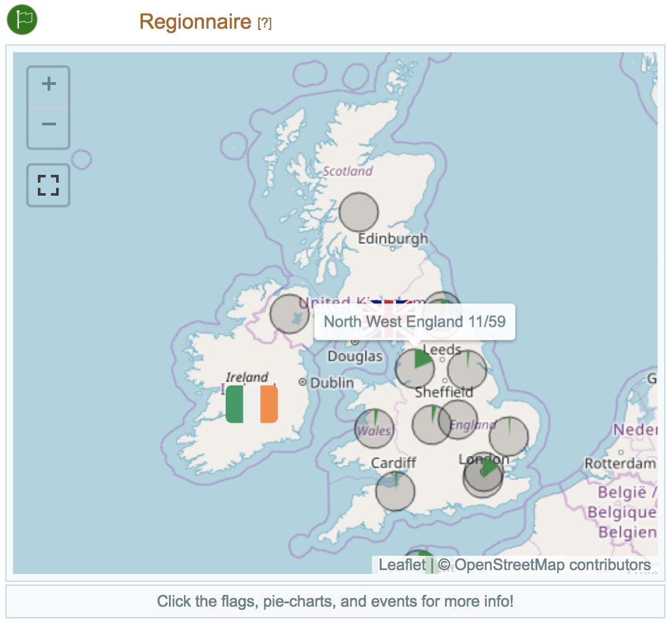Viewport: 672px width, 621px height.
Task: Open the East of England pie-chart
Action: click(508, 436)
